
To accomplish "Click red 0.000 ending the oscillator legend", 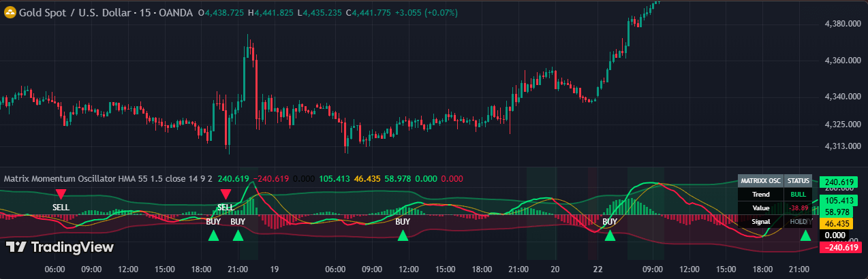I will pos(452,178).
